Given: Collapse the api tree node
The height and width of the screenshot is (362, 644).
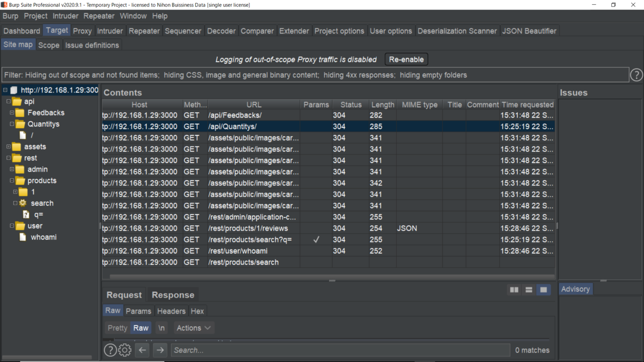Looking at the screenshot, I should pos(8,101).
